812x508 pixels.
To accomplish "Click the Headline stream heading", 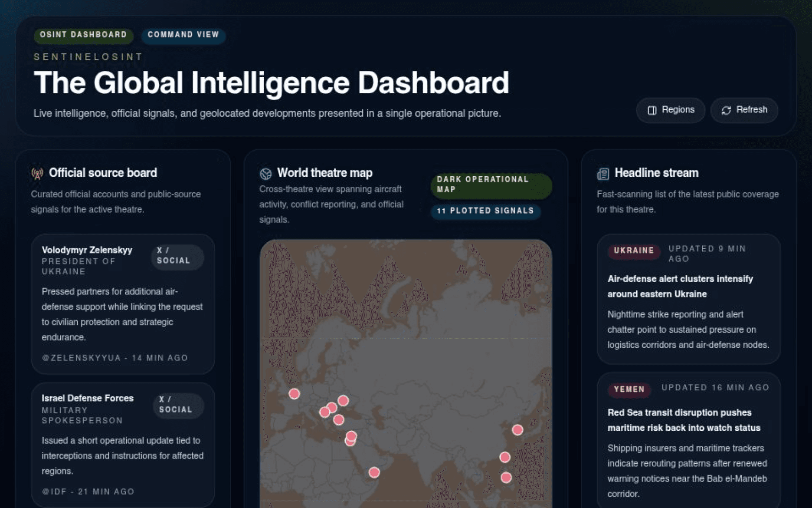I will (656, 173).
